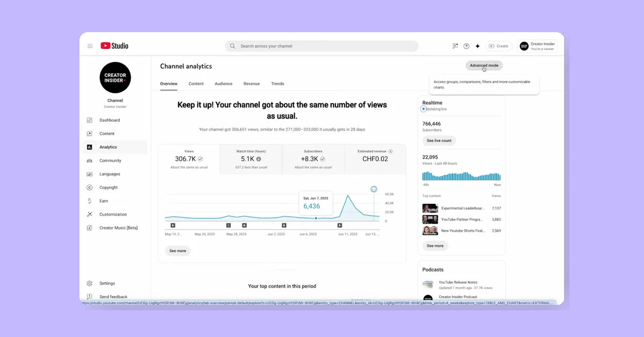Open Earn in the sidebar
The height and width of the screenshot is (337, 644).
point(115,201)
